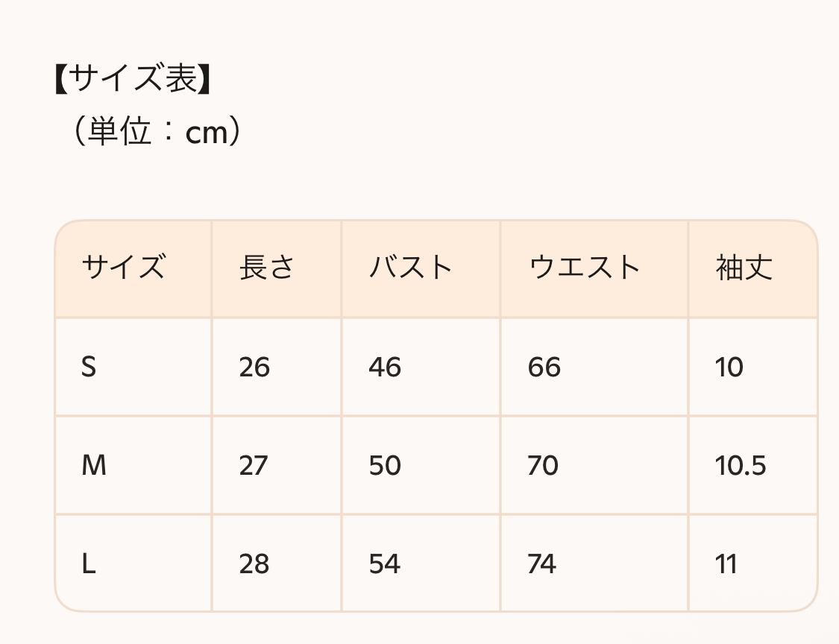The width and height of the screenshot is (839, 644).
Task: Click the L length value 28
Action: pos(254,564)
